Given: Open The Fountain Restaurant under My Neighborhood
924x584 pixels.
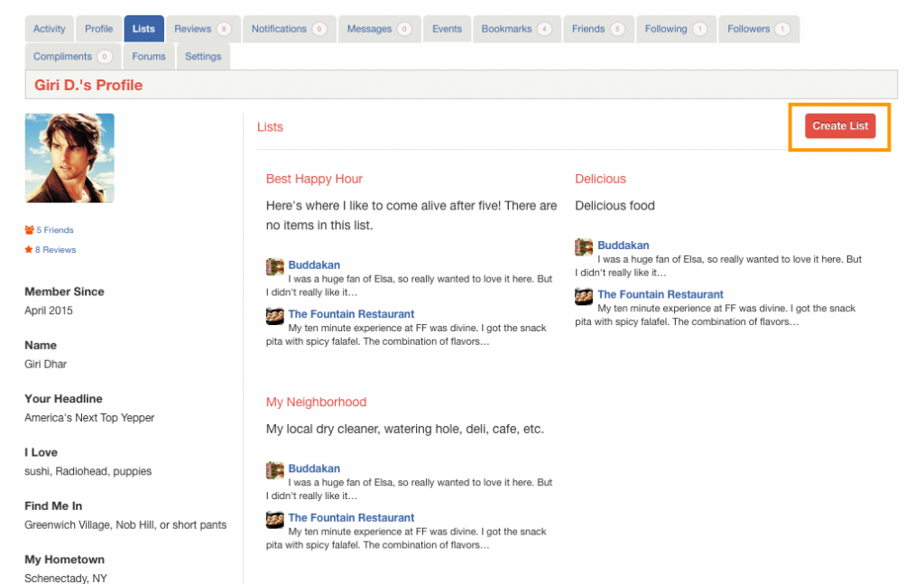Looking at the screenshot, I should (x=351, y=517).
